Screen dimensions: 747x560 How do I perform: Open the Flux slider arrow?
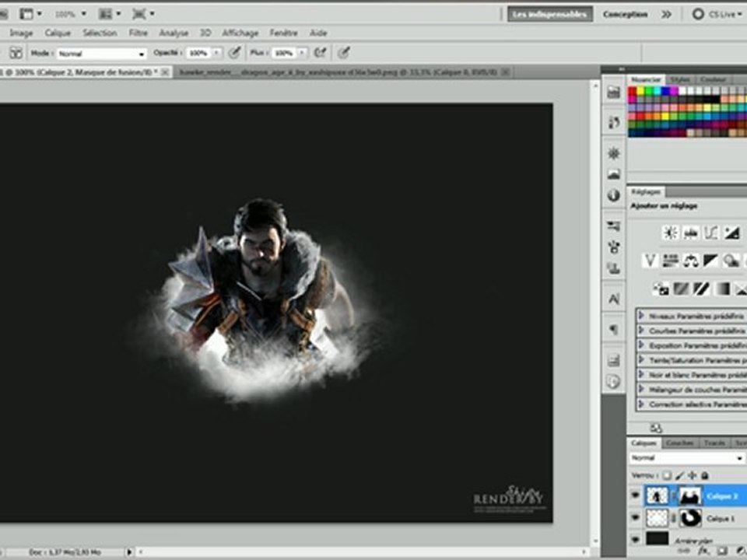(x=302, y=54)
